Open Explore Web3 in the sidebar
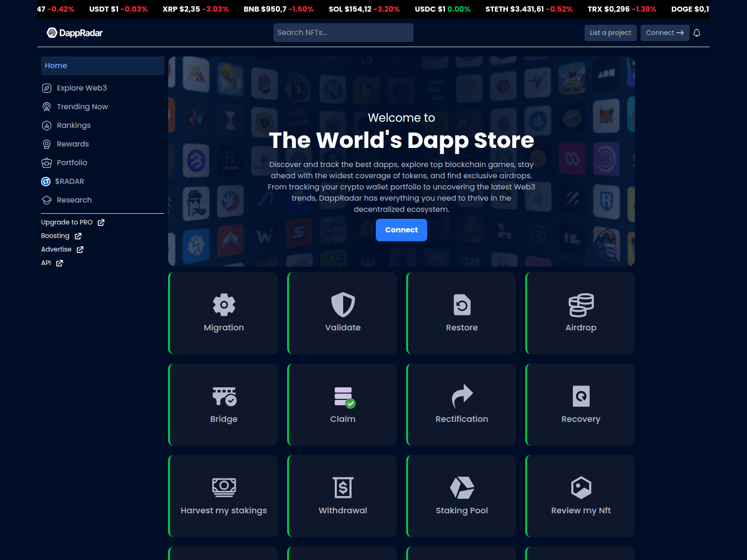This screenshot has height=560, width=747. pos(82,88)
